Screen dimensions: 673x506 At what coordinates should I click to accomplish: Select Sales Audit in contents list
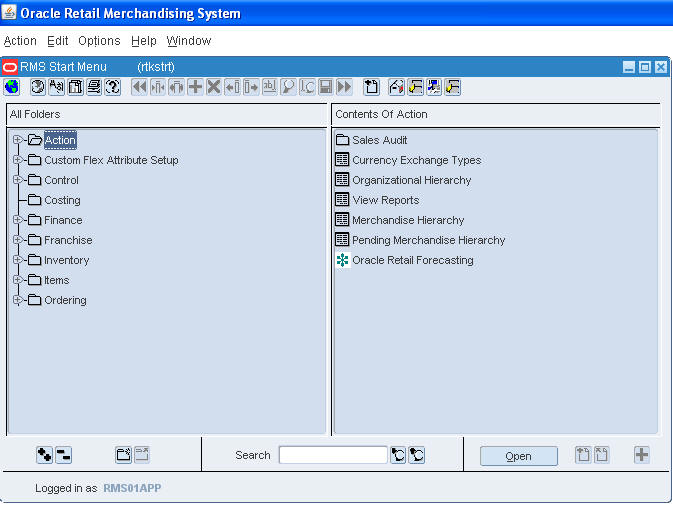point(379,140)
